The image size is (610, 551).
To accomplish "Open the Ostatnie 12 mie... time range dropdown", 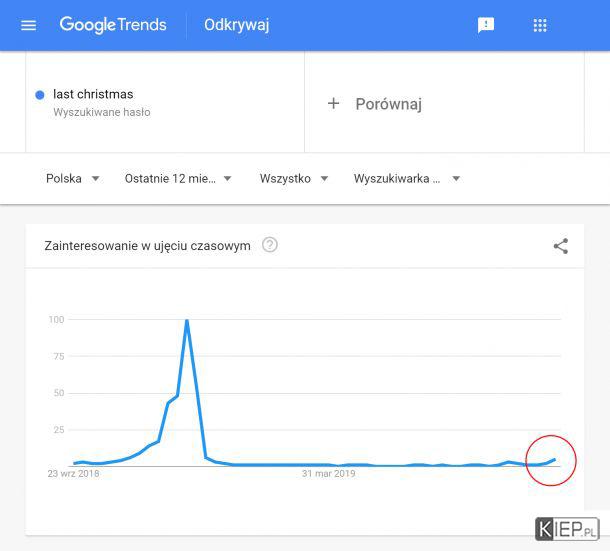I will 178,179.
